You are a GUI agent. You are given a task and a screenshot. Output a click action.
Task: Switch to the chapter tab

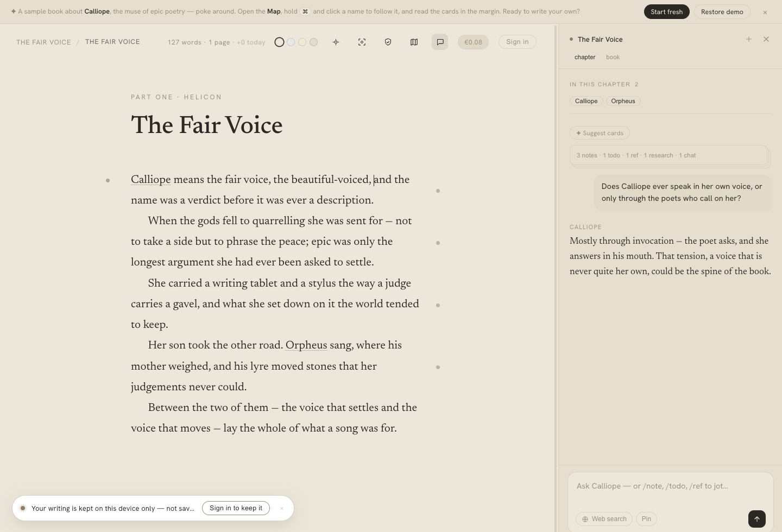click(x=585, y=57)
